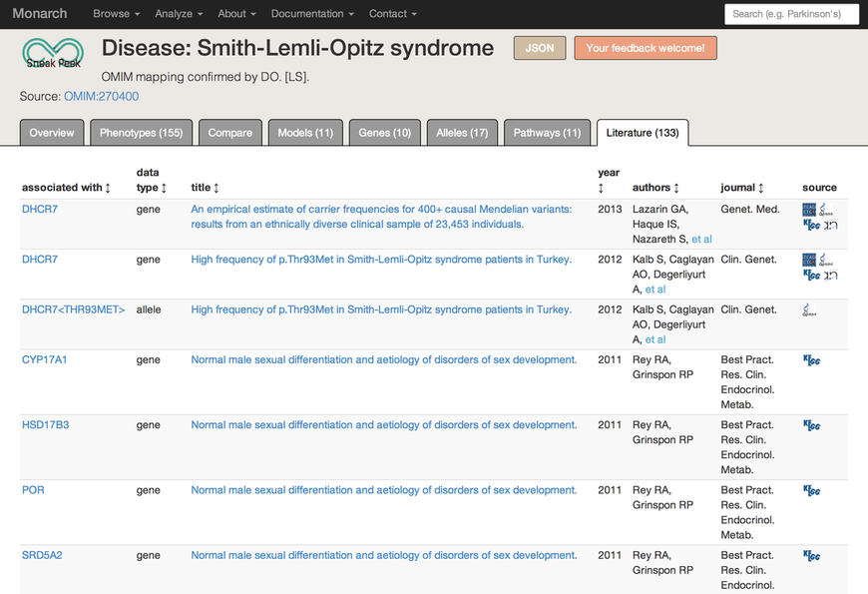The width and height of the screenshot is (868, 594).
Task: Open the Browse dropdown menu
Action: point(117,14)
